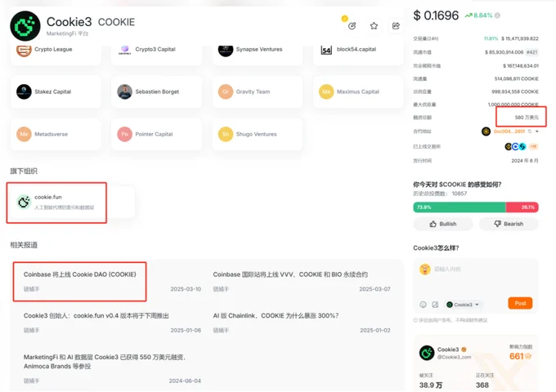Click the Metadsverse avatar
Viewport: 556px width, 392px height.
[24, 134]
